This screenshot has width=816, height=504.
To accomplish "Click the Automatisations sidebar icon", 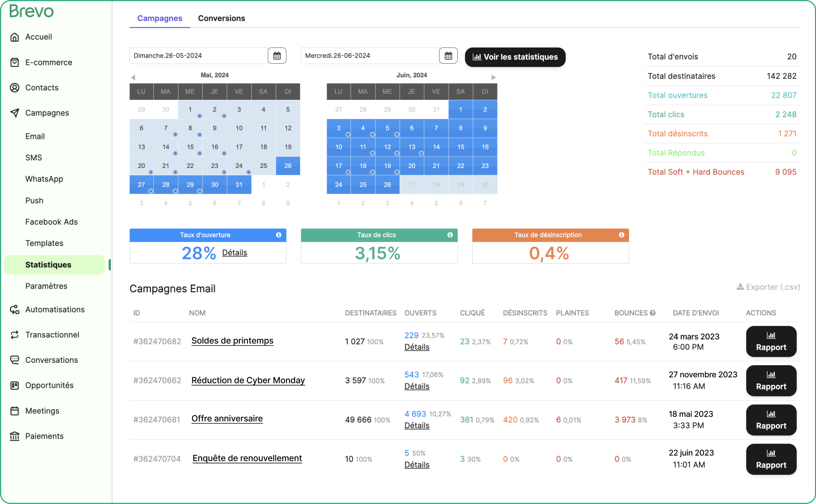I will (x=15, y=310).
